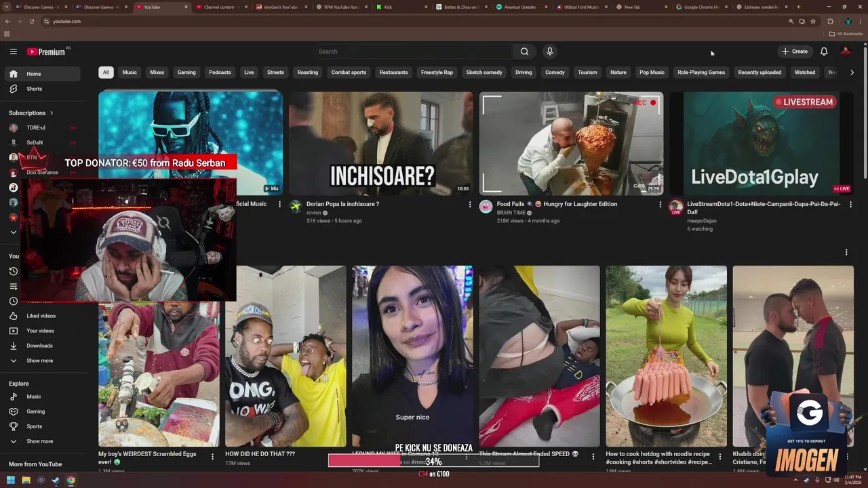Open Steam from the taskbar
Image resolution: width=868 pixels, height=488 pixels.
pos(56,481)
